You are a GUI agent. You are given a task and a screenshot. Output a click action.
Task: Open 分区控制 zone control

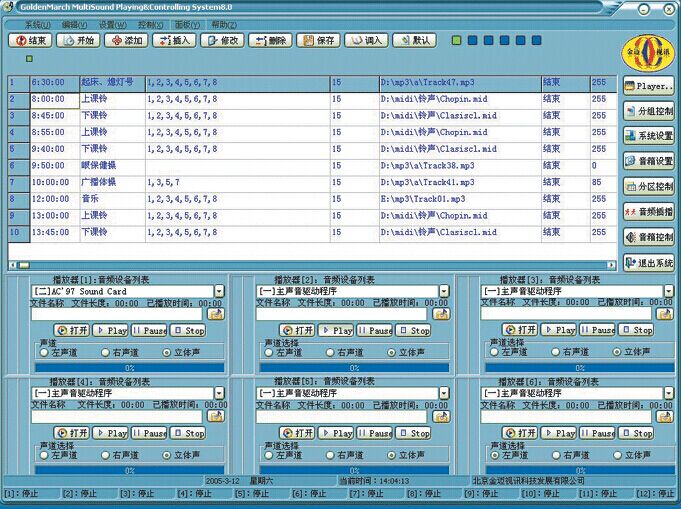click(x=648, y=186)
